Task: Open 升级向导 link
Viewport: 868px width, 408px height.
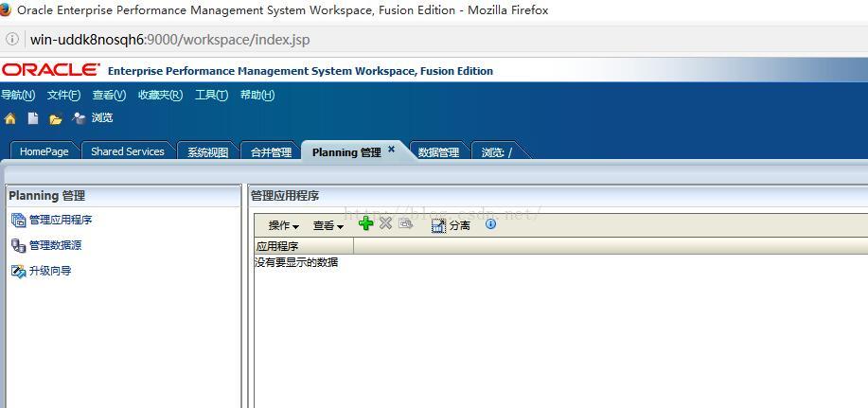Action: pyautogui.click(x=50, y=272)
